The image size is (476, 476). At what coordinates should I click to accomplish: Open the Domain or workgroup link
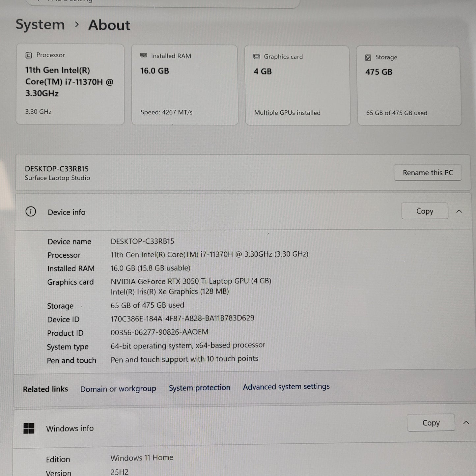[x=118, y=389]
